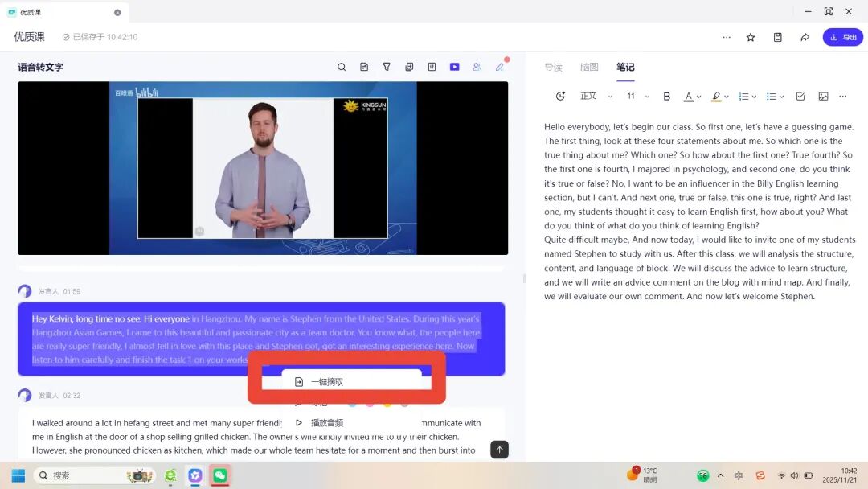Star this document as favorite
Screen dimensions: 868x489
[751, 37]
